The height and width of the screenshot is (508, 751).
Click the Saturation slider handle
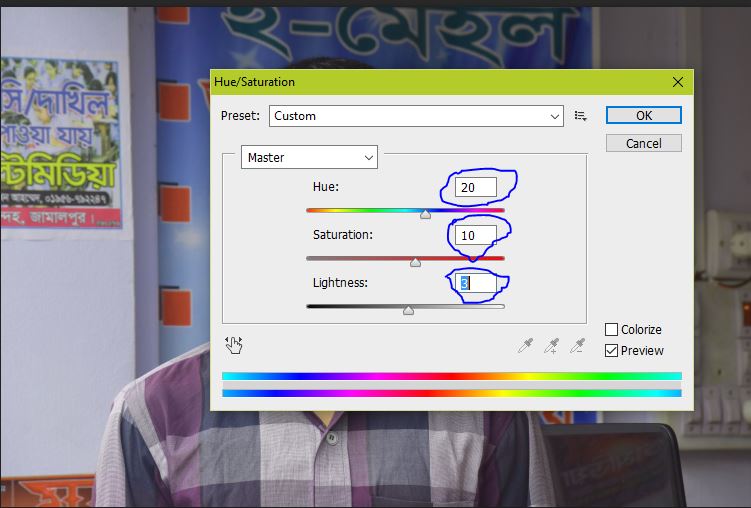pyautogui.click(x=415, y=262)
